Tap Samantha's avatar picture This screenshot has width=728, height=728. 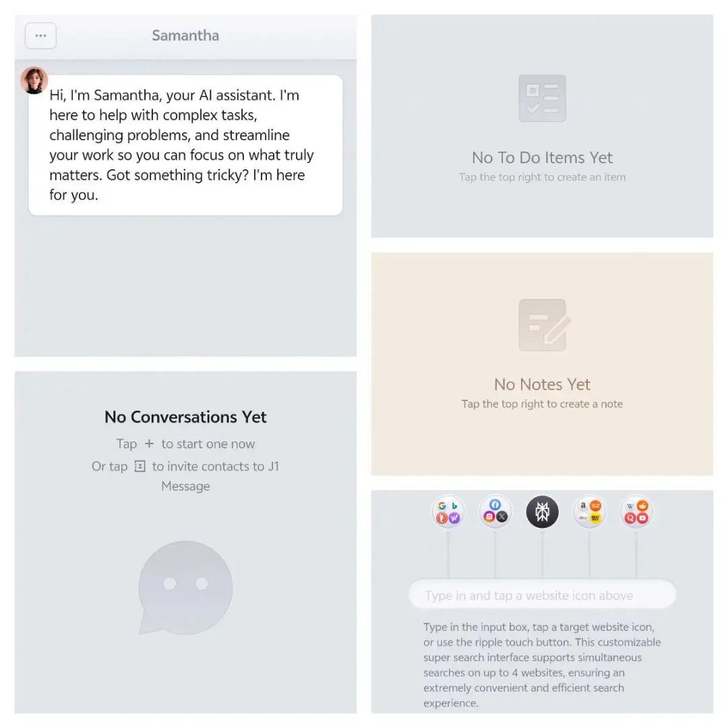(x=34, y=80)
